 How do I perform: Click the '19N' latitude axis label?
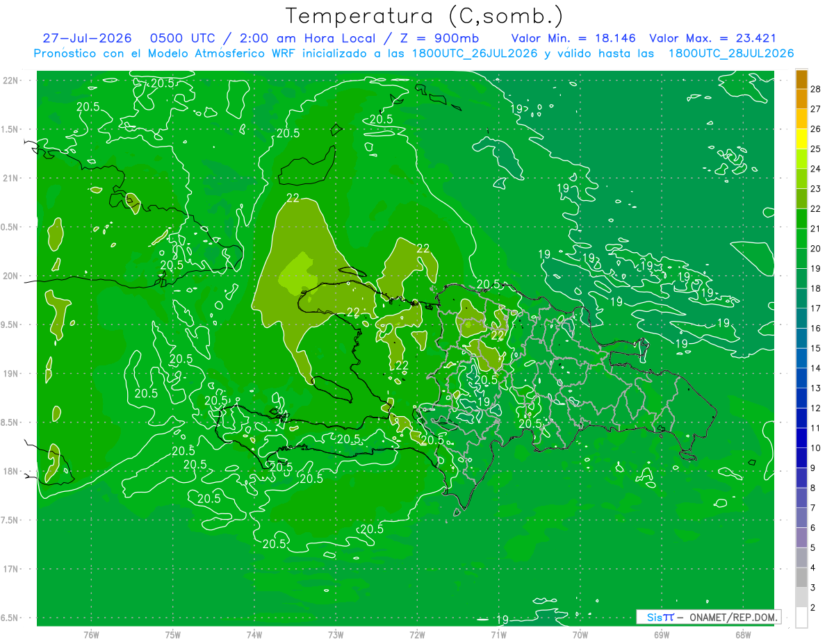(11, 374)
